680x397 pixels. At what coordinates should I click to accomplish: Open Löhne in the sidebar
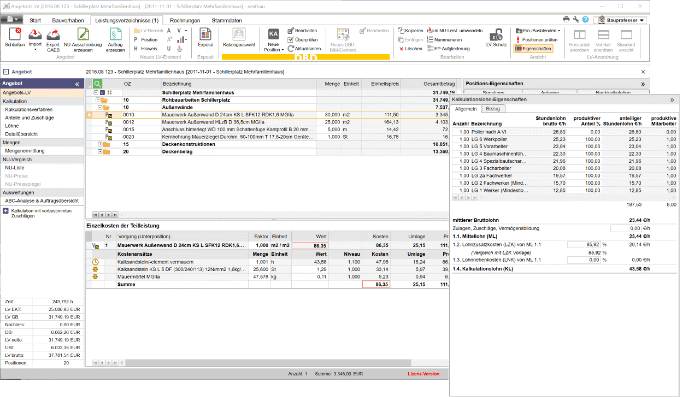[12, 126]
